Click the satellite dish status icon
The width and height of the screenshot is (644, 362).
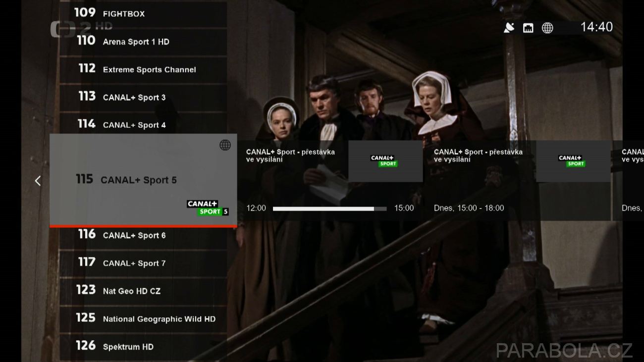click(x=509, y=28)
